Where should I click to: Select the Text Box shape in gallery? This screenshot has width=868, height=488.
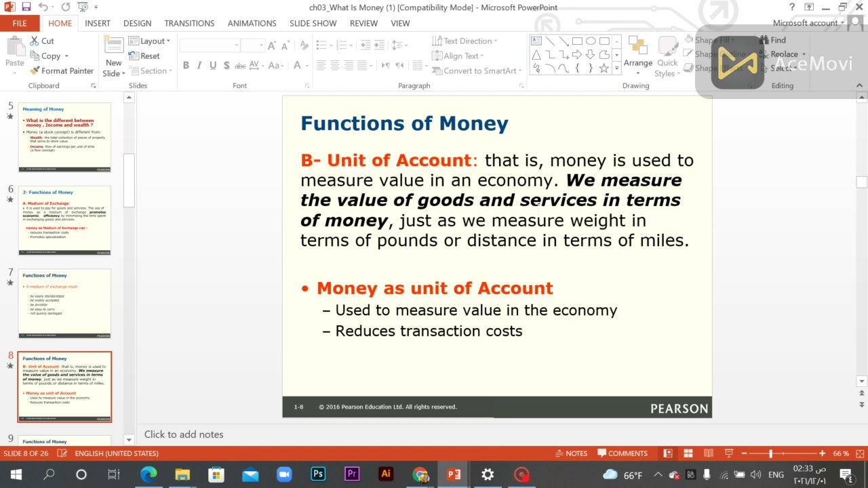[536, 41]
